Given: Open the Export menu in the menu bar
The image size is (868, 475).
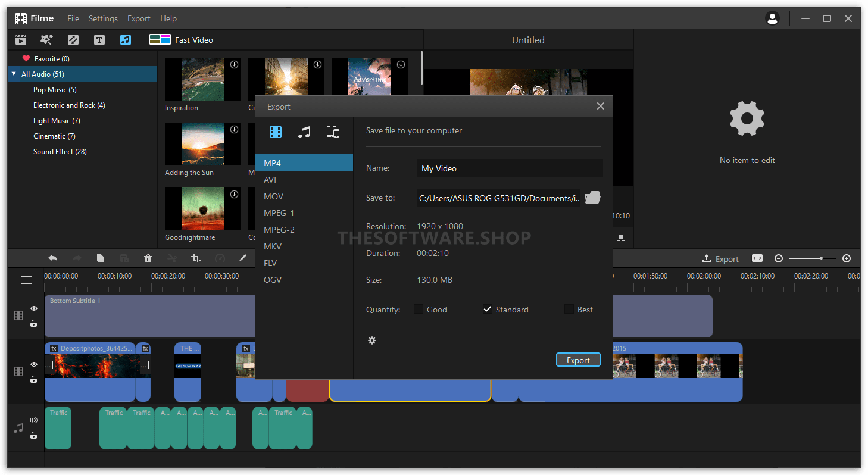Looking at the screenshot, I should (x=139, y=18).
